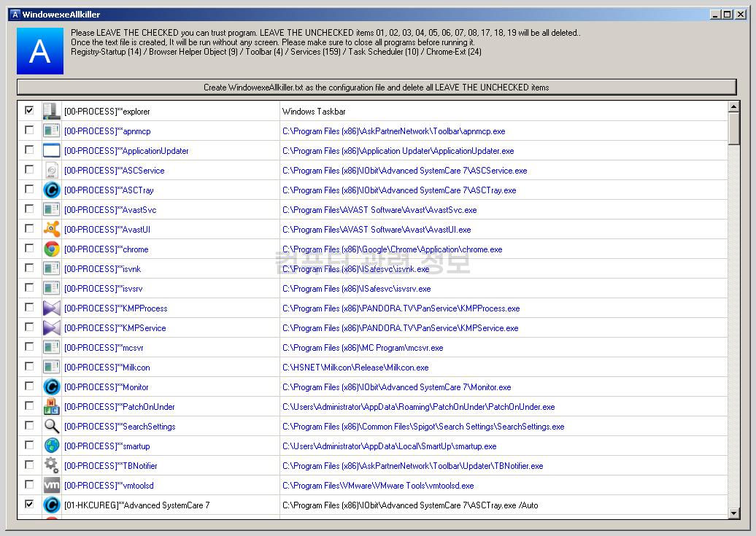This screenshot has height=536, width=756.
Task: Click the ASCTray blue C icon
Action: click(x=52, y=190)
